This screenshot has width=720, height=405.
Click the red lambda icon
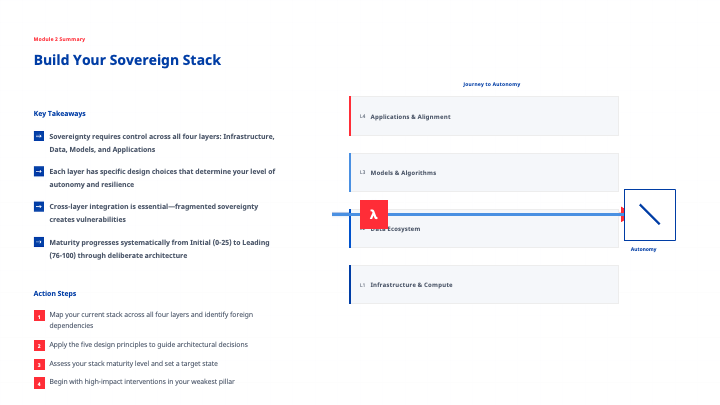373,214
